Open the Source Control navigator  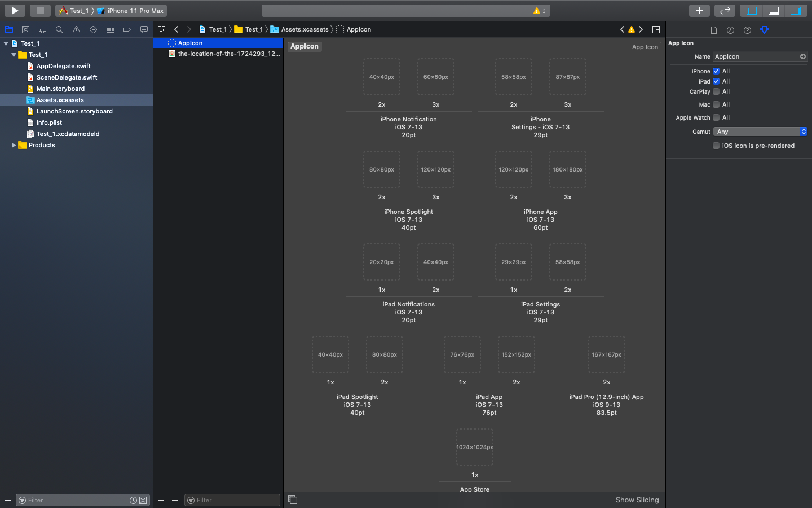coord(25,29)
